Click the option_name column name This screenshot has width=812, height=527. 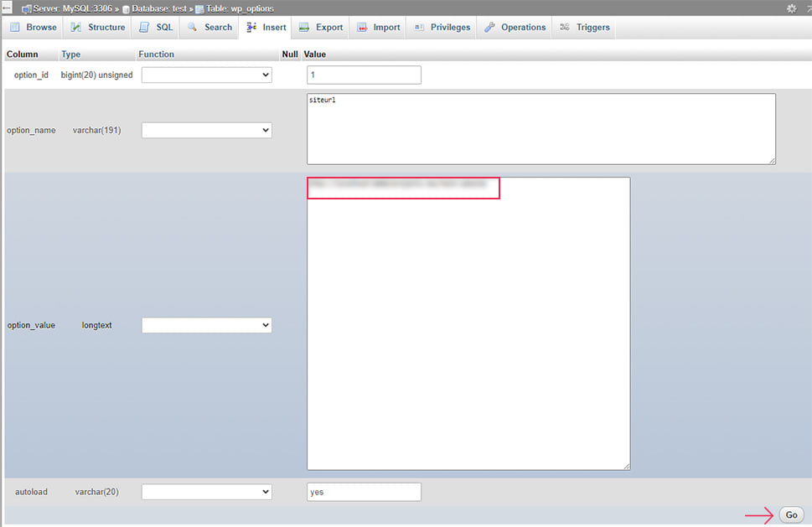point(31,130)
